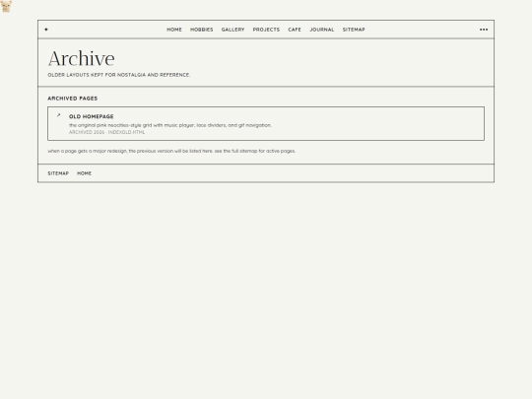Open the Cafe nav item
532x399 pixels.
click(x=295, y=30)
